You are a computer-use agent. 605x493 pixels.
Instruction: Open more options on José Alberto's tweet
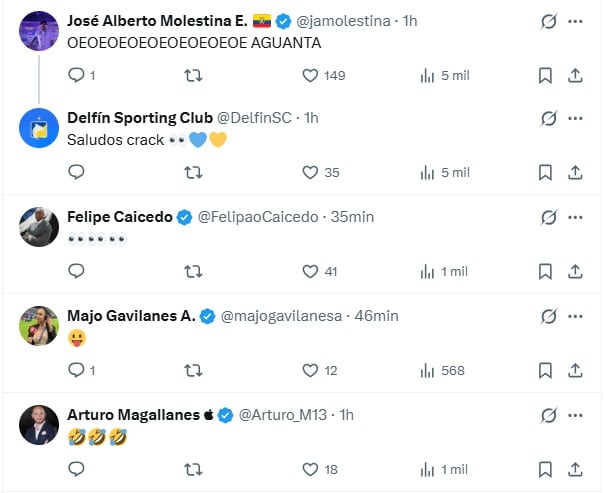(x=576, y=20)
